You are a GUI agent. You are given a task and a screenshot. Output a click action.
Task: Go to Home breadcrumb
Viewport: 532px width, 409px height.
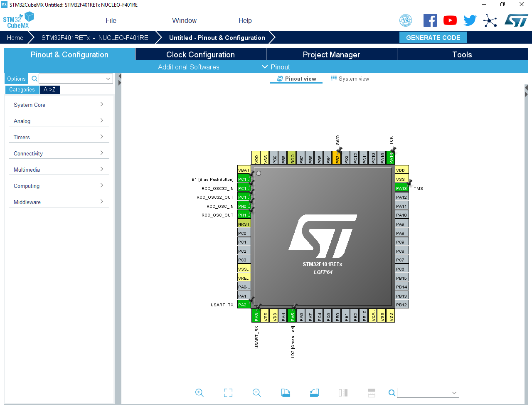tap(15, 37)
